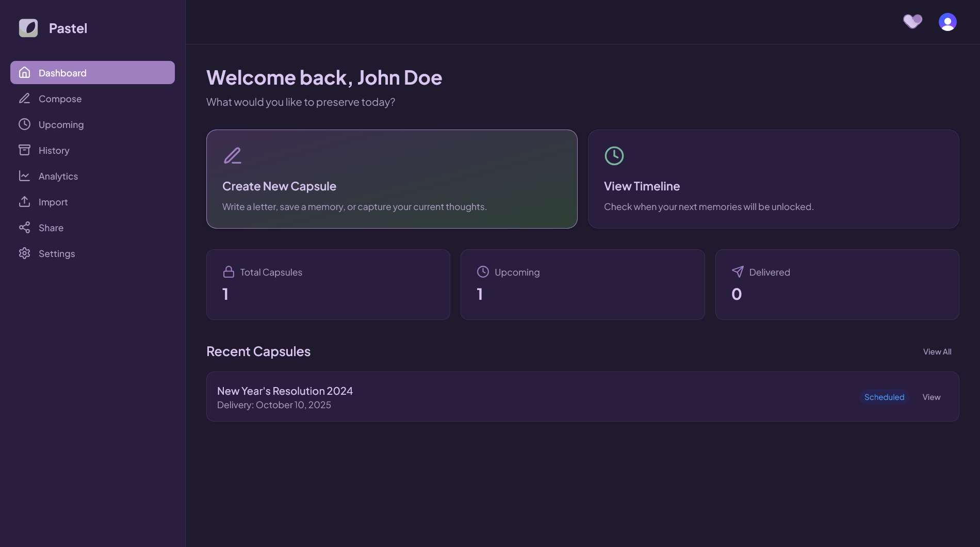The image size is (980, 547).
Task: Click the Scheduled status badge
Action: click(x=884, y=397)
